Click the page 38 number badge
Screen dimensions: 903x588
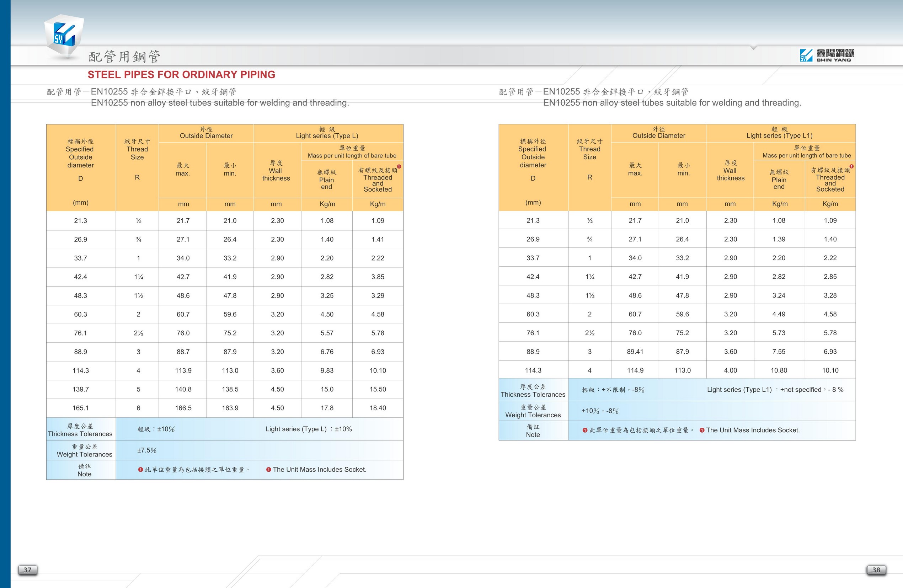coord(876,570)
